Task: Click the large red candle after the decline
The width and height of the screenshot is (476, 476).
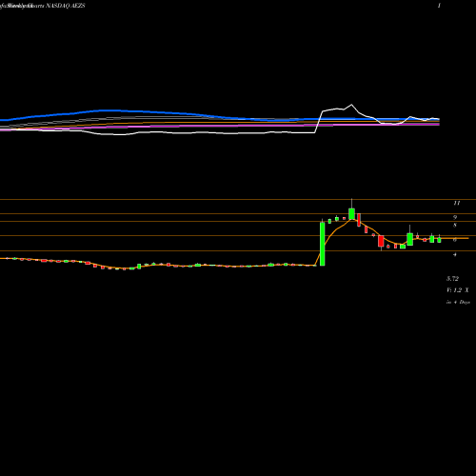Action: coord(381,241)
